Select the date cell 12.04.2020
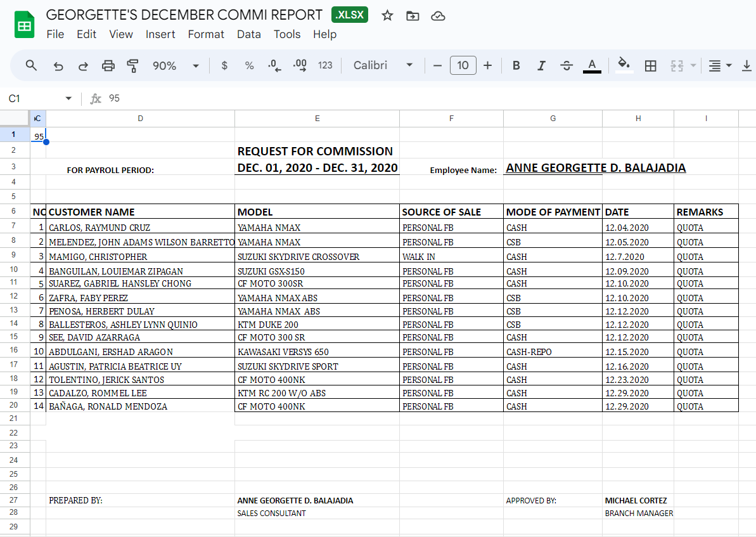This screenshot has width=756, height=537. pos(638,226)
